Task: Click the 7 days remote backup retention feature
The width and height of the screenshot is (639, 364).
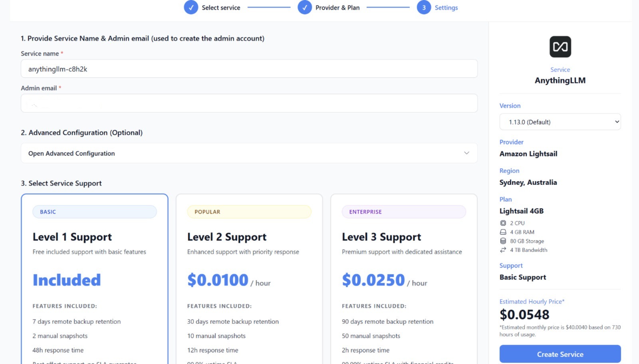Action: [x=77, y=322]
